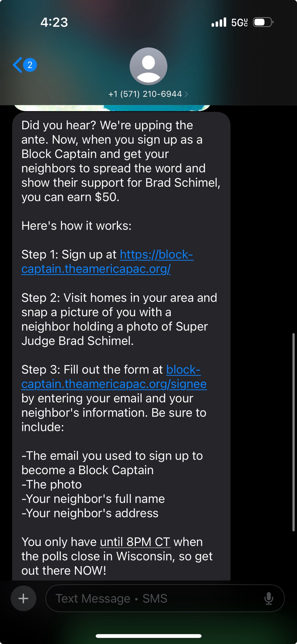The image size is (297, 644).
Task: Tap the battery indicator in status bar
Action: point(263,22)
